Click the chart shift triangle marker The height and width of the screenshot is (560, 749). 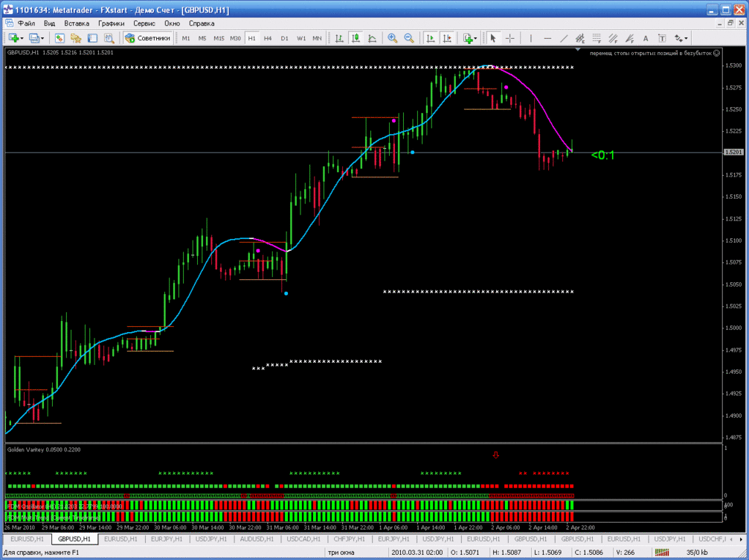[578, 49]
